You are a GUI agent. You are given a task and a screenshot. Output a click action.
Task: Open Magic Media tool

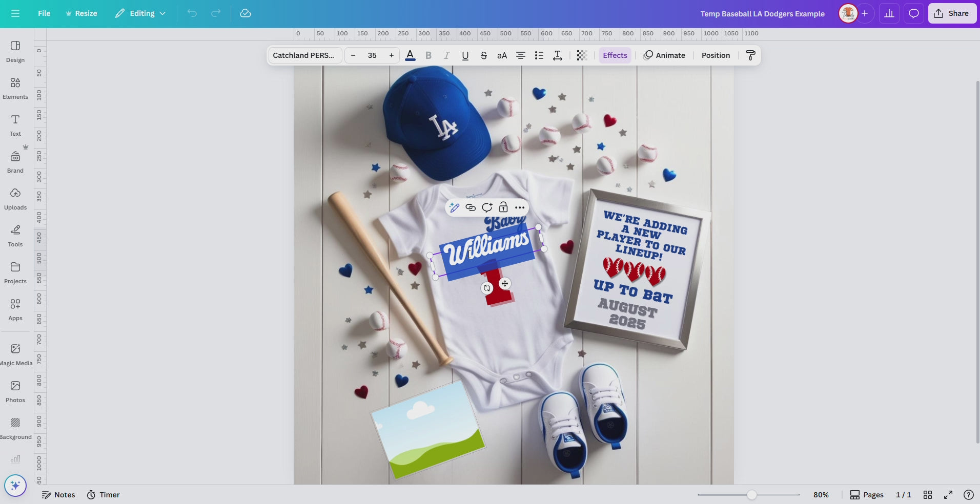(x=15, y=354)
